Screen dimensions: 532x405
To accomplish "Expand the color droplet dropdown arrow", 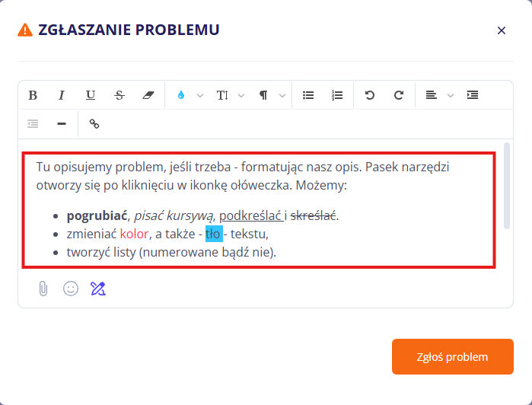I will click(x=200, y=95).
